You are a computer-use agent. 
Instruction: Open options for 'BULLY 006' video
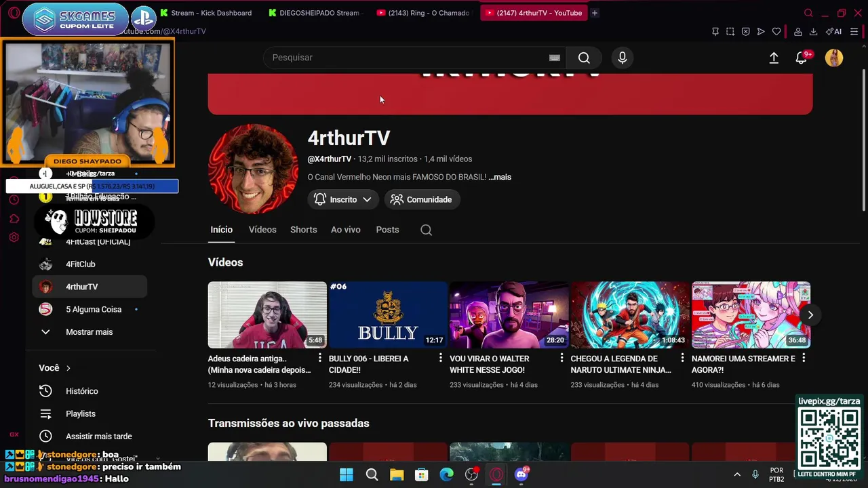point(441,358)
